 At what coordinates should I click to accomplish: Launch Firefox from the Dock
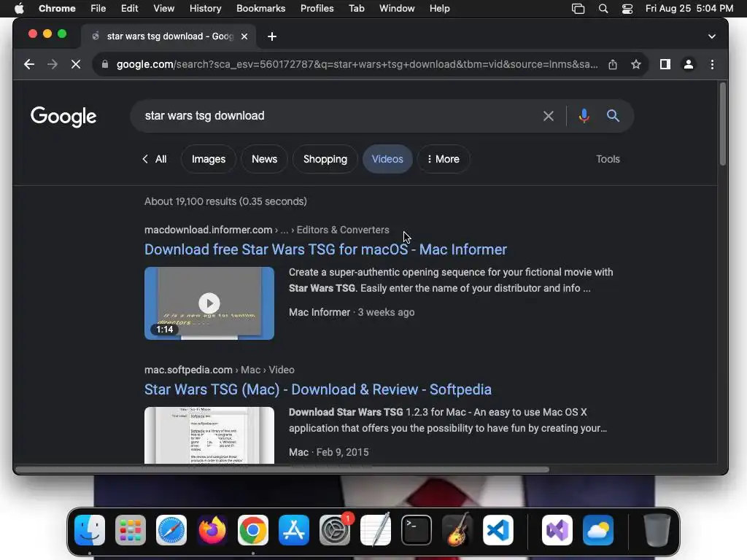point(212,530)
